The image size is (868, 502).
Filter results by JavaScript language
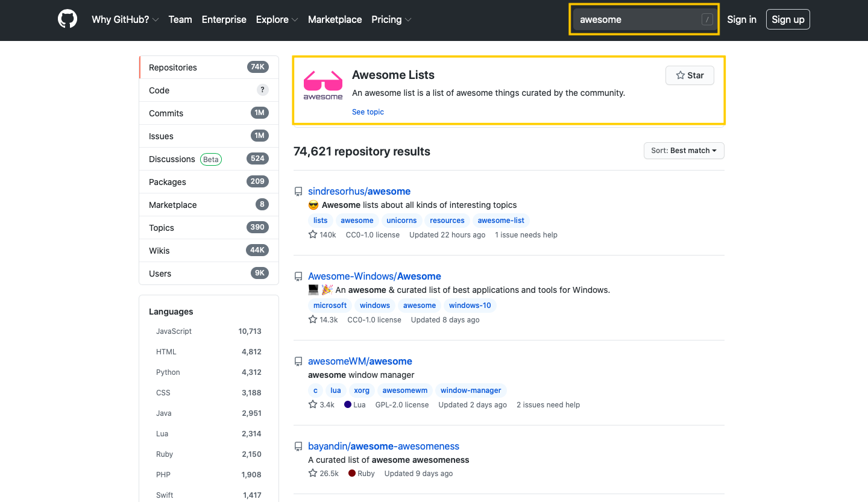pyautogui.click(x=174, y=331)
